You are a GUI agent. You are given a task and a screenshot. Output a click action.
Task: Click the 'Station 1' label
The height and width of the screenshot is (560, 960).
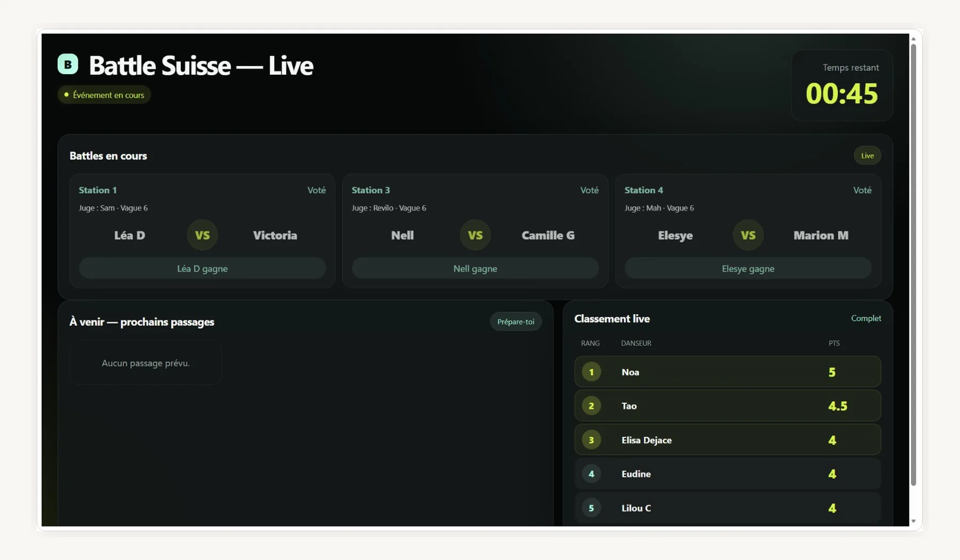(x=98, y=190)
